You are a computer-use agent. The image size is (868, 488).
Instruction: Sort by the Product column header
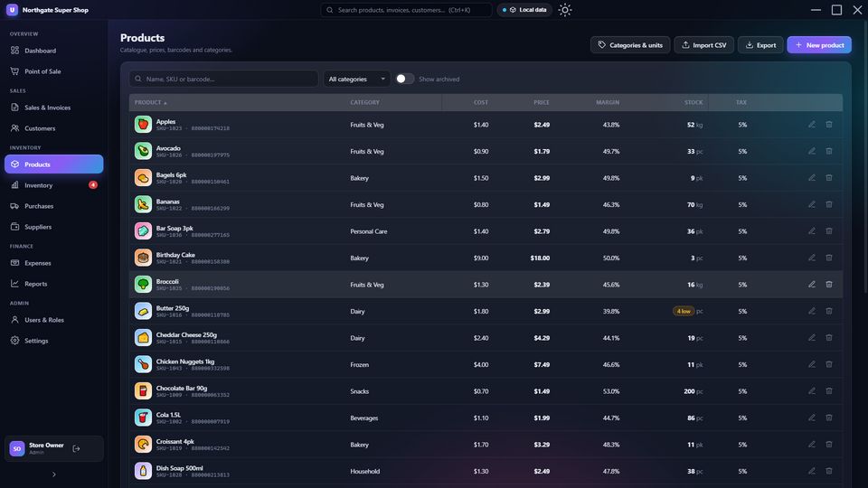[150, 102]
